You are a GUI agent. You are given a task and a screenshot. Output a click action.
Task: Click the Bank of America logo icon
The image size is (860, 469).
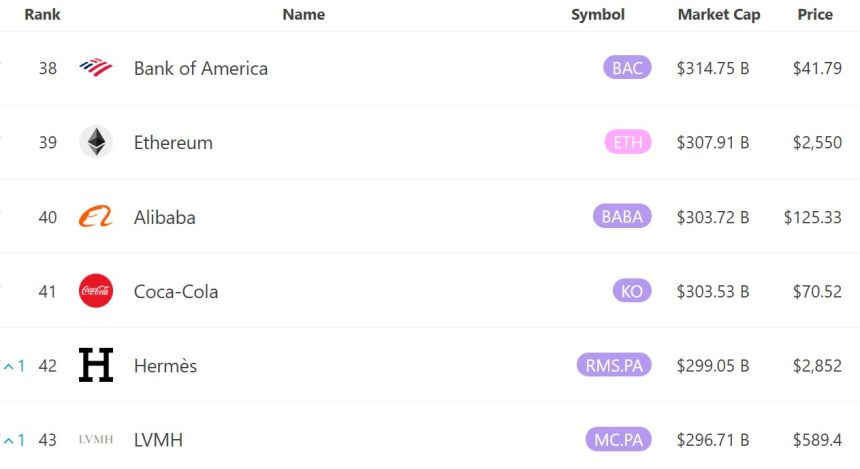[x=96, y=68]
